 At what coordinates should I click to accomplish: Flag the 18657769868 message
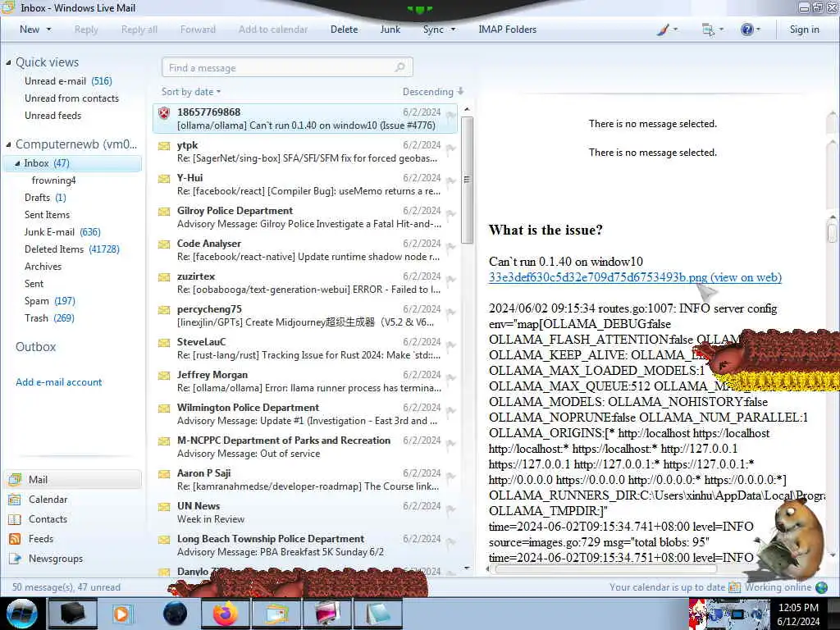450,115
